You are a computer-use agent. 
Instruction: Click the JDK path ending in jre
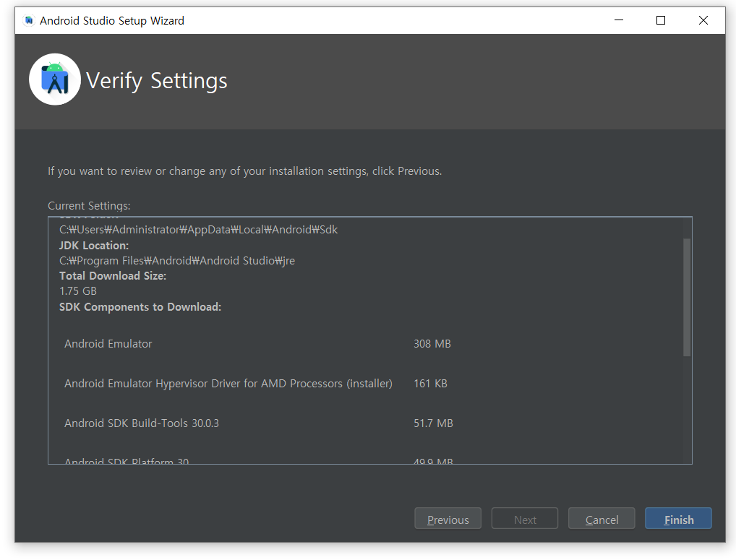[177, 261]
